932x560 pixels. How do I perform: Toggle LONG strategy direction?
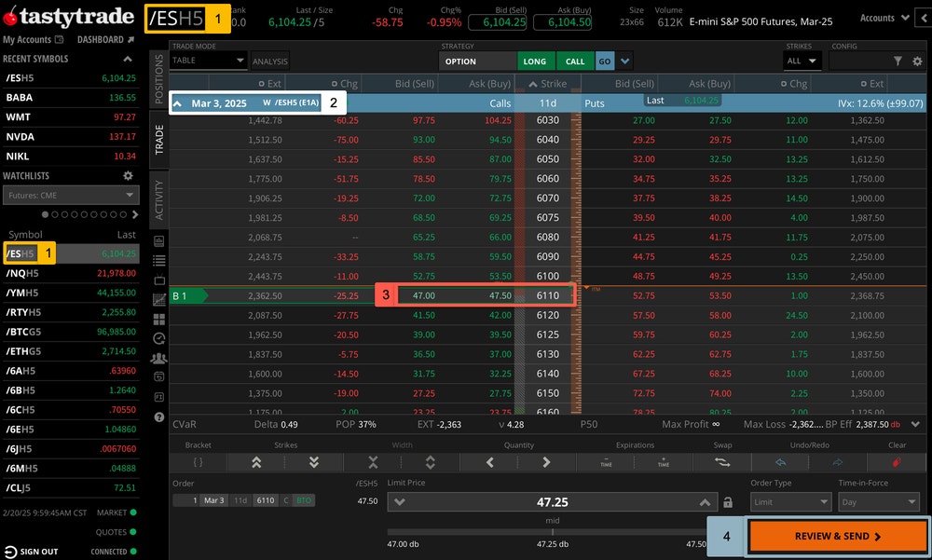click(x=534, y=61)
